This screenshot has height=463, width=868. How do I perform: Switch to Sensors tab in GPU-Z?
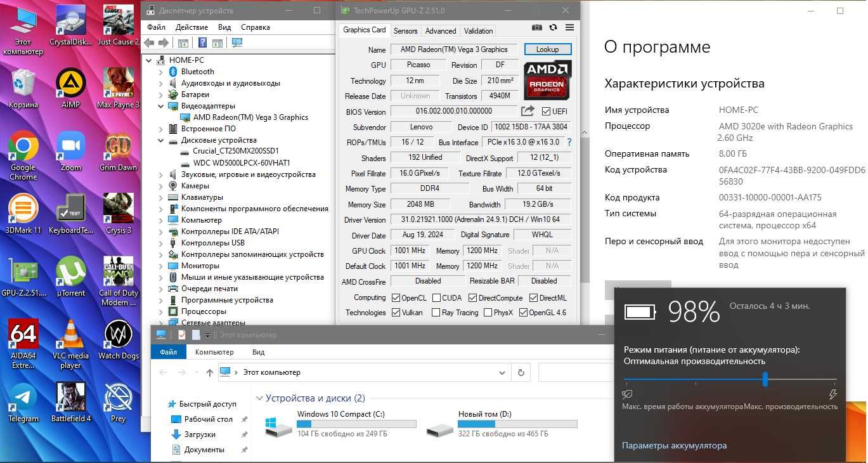[x=405, y=30]
